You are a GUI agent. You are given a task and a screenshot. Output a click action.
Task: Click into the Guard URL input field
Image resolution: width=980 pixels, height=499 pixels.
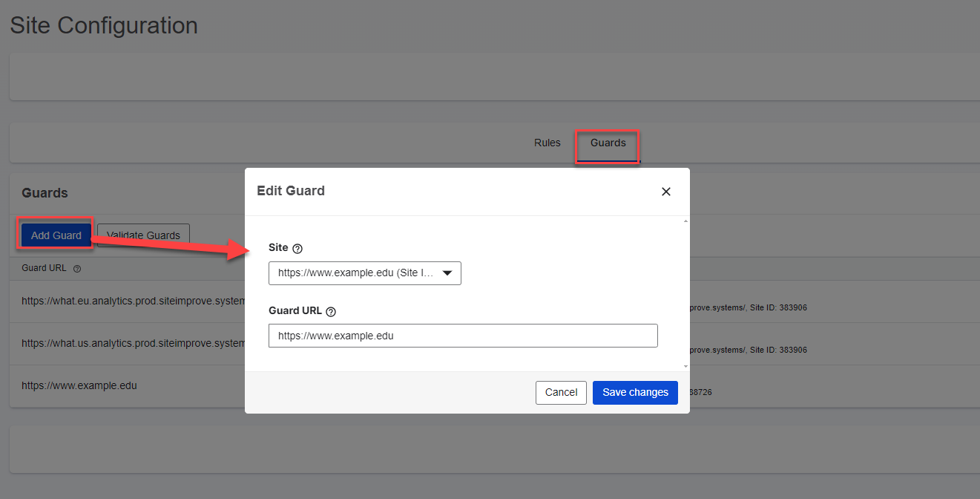463,336
